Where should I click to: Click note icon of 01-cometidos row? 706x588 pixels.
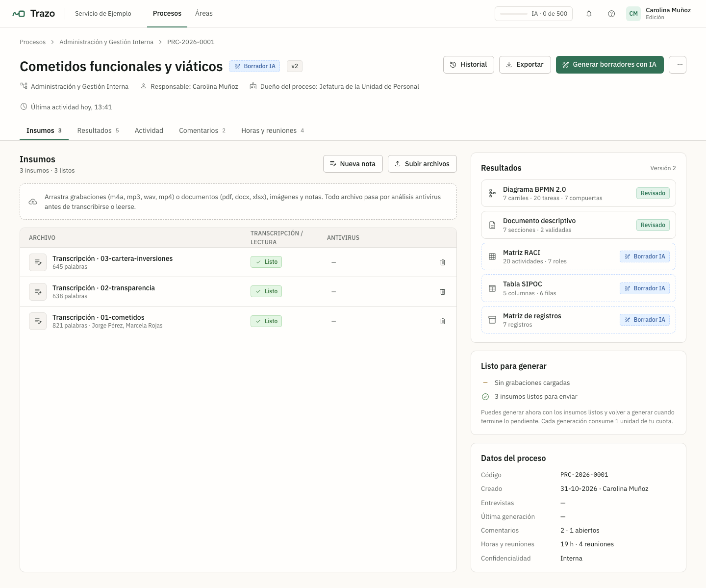38,321
